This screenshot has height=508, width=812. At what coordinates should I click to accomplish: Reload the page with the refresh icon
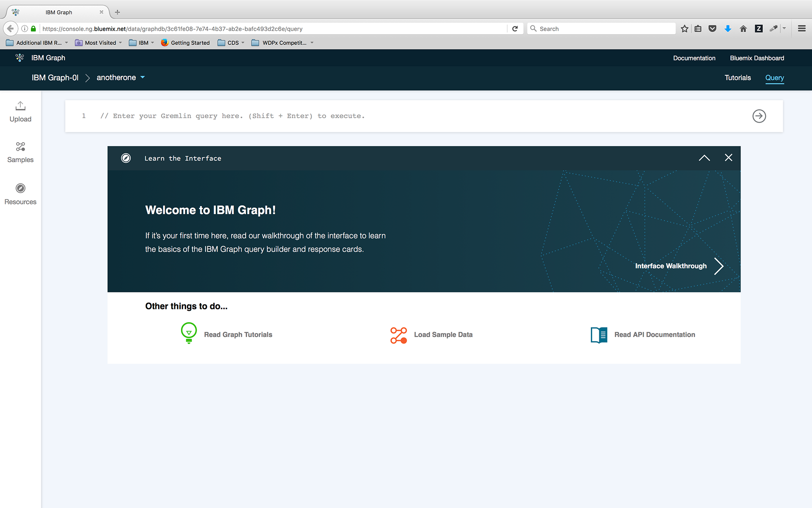(515, 29)
